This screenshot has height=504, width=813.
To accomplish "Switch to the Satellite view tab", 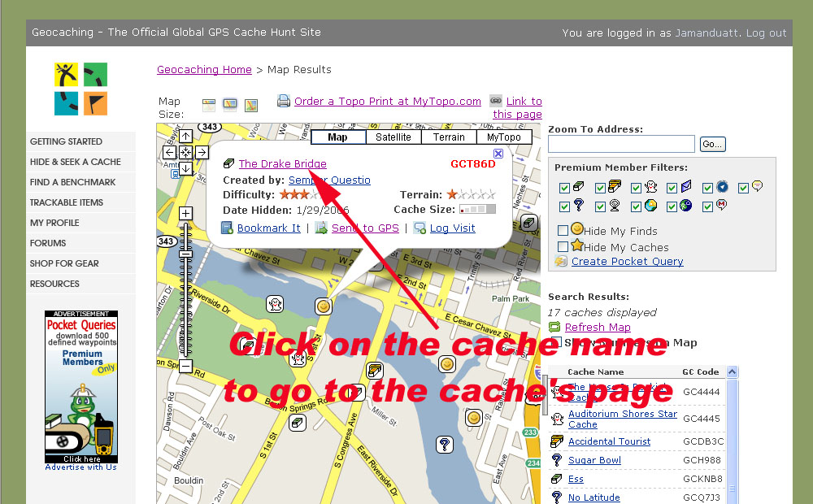I will 393,137.
